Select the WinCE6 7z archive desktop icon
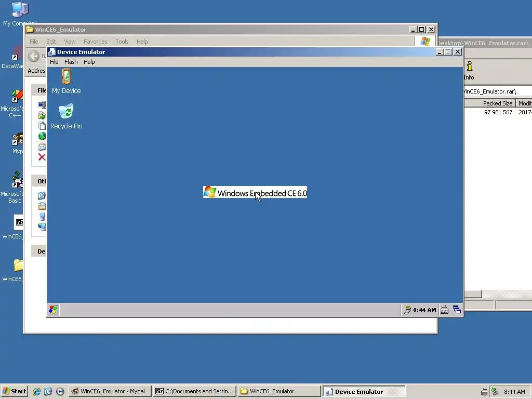 click(x=14, y=227)
